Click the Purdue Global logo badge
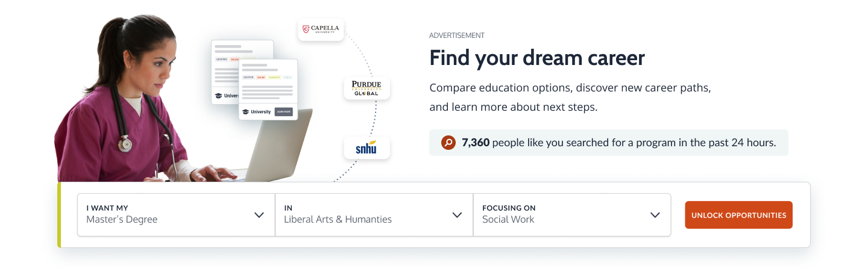 366,88
